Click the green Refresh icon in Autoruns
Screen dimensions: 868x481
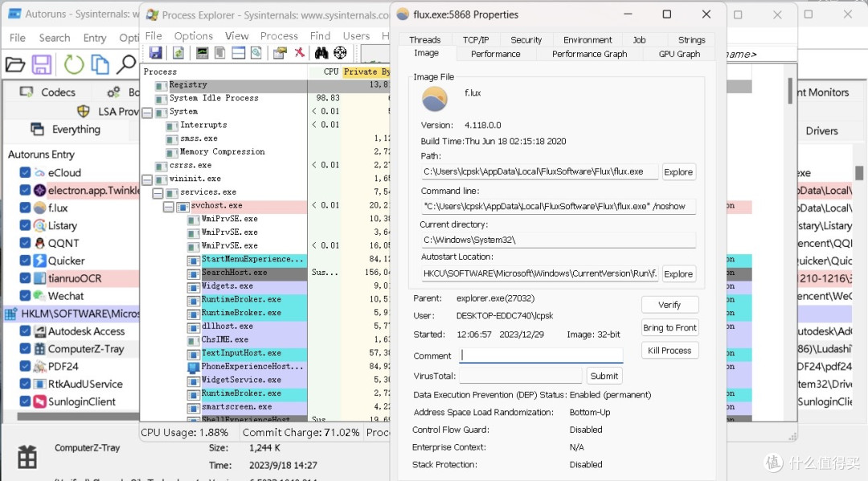73,65
